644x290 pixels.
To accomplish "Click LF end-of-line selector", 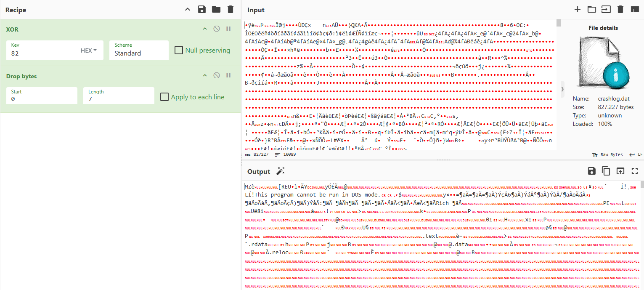I will tap(636, 155).
